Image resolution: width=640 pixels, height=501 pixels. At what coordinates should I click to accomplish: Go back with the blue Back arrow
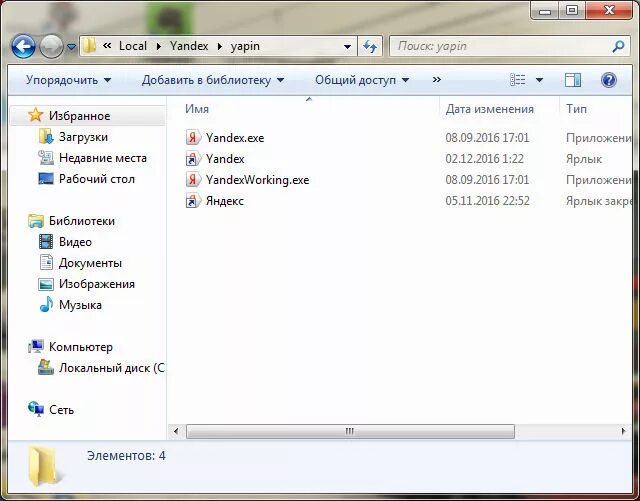(23, 46)
